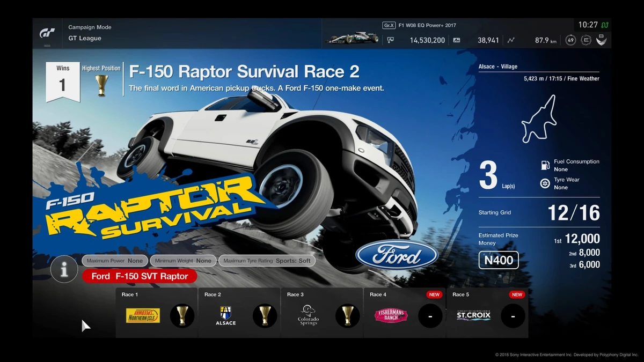Select the GT logo icon
This screenshot has width=644, height=362.
48,33
